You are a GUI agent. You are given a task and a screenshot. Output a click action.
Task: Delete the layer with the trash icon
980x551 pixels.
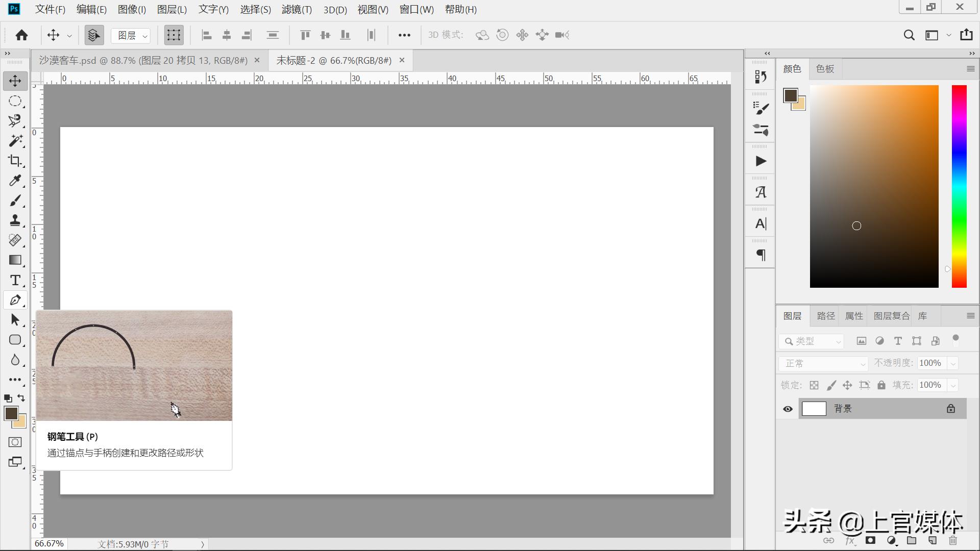click(x=953, y=540)
